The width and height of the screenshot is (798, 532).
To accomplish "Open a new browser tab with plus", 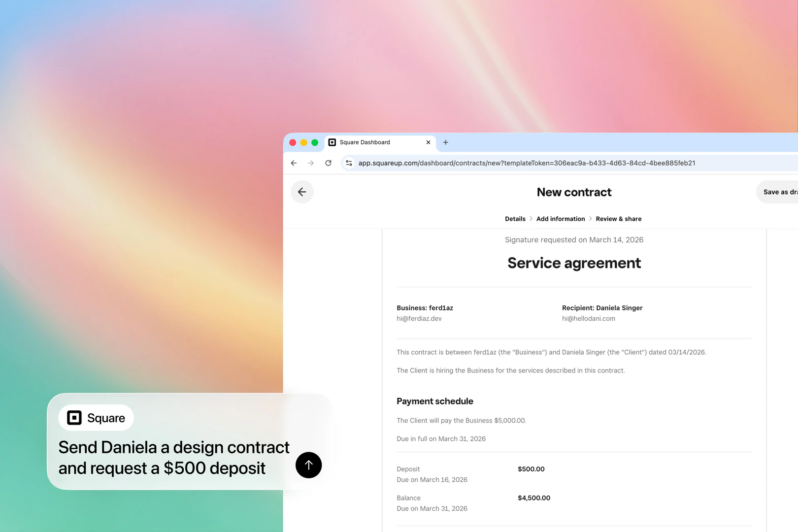I will 445,142.
